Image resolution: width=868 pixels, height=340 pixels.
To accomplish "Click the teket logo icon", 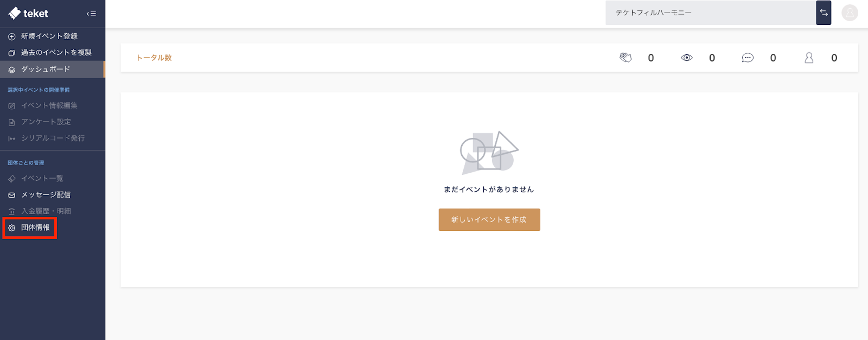I will pos(15,14).
